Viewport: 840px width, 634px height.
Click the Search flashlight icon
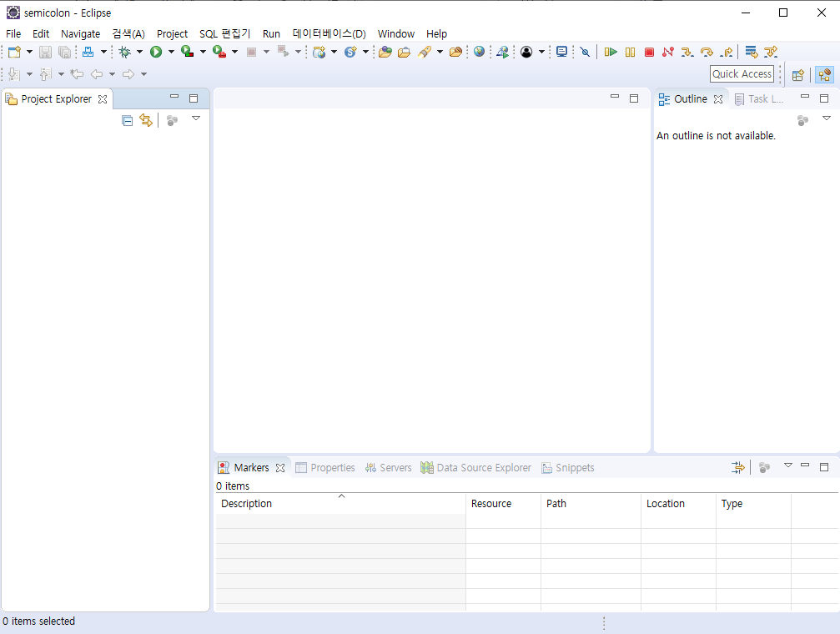click(x=425, y=52)
